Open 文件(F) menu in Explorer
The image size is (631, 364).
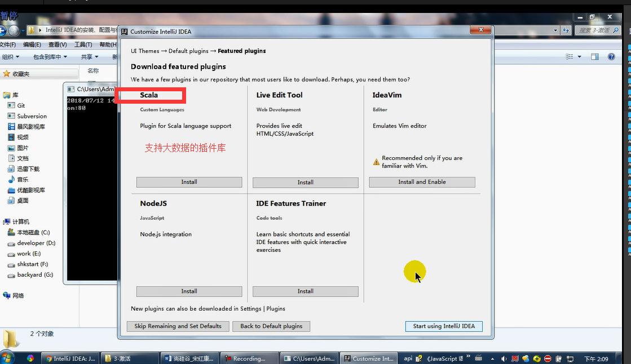click(8, 45)
